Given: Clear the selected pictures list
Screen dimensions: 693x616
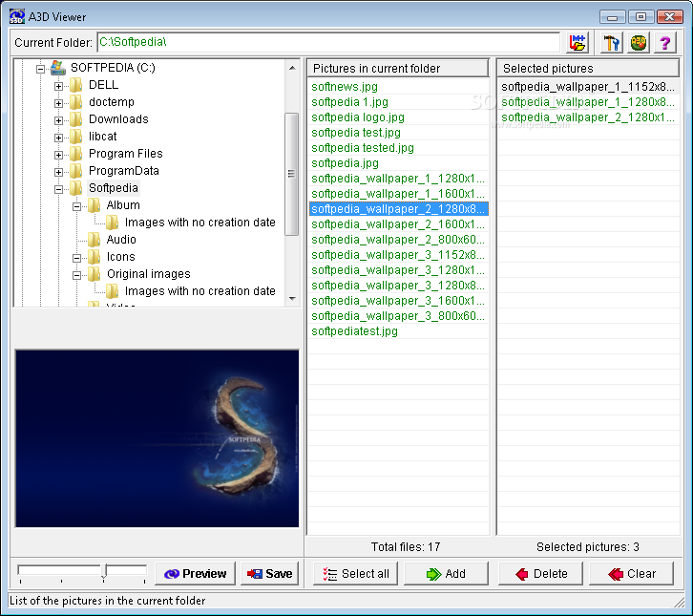Looking at the screenshot, I should (x=632, y=574).
